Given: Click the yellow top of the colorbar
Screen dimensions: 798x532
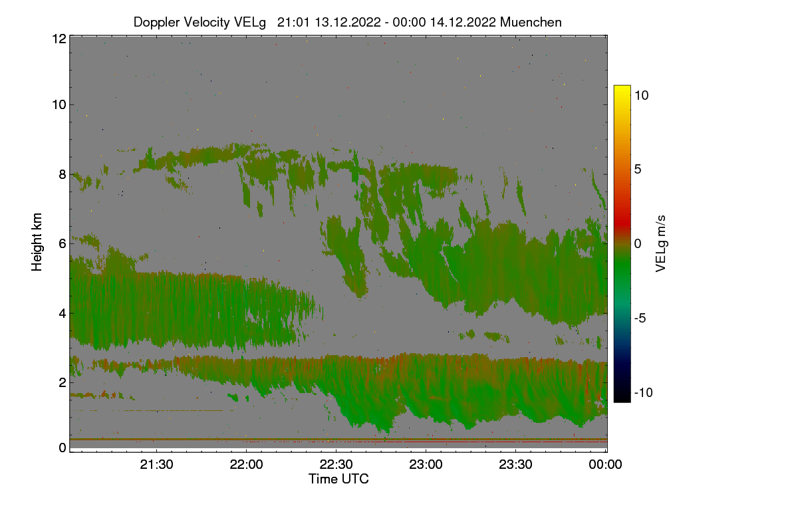Looking at the screenshot, I should (622, 90).
